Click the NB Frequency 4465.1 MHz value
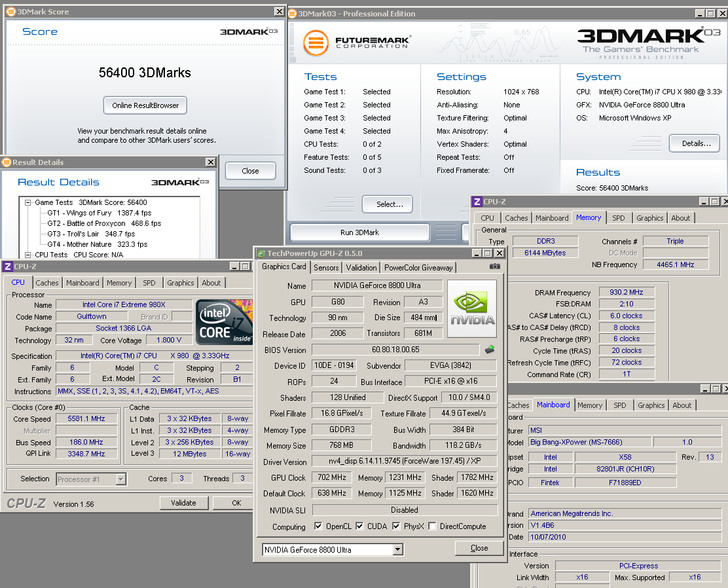728x588 pixels. [x=676, y=265]
